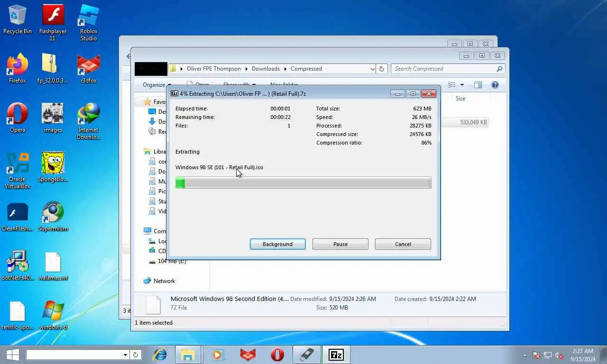Screen dimensions: 607x364
Task: Click Downloads in the address breadcrumb
Action: 266,69
